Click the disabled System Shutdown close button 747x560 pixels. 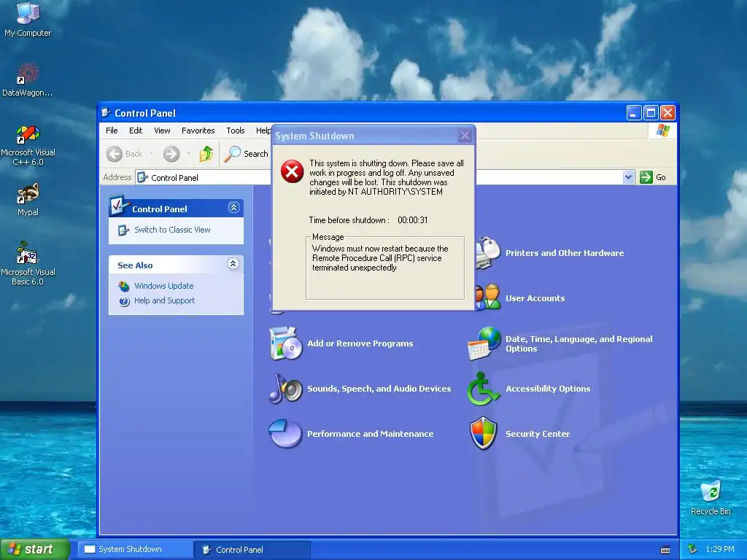pos(465,136)
